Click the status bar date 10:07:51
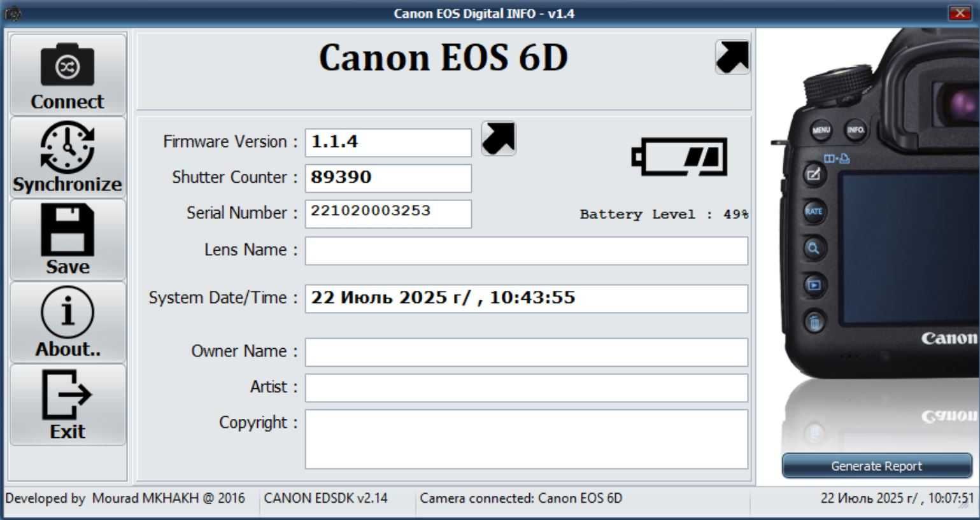The image size is (980, 520). pos(897,498)
